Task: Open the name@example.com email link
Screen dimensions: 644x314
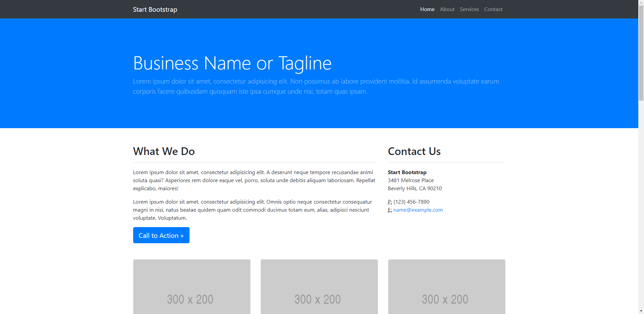Action: pos(418,210)
